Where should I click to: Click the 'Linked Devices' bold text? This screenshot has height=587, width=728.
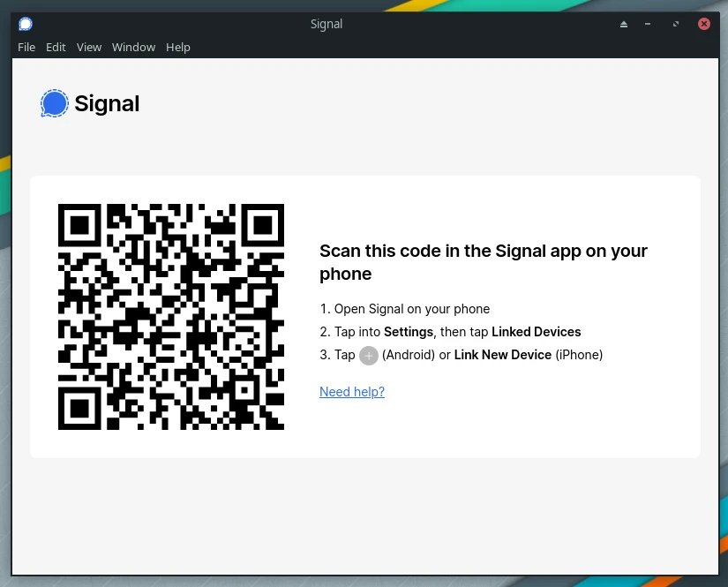coord(537,332)
